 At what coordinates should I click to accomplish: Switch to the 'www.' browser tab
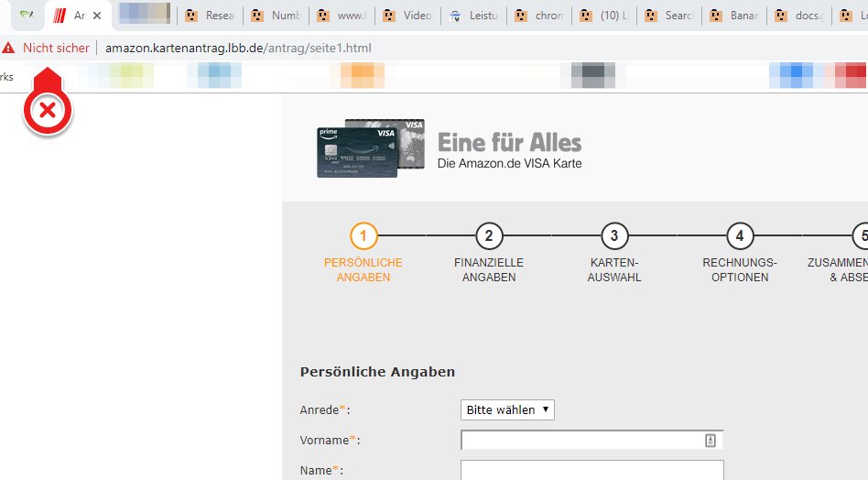tap(342, 16)
